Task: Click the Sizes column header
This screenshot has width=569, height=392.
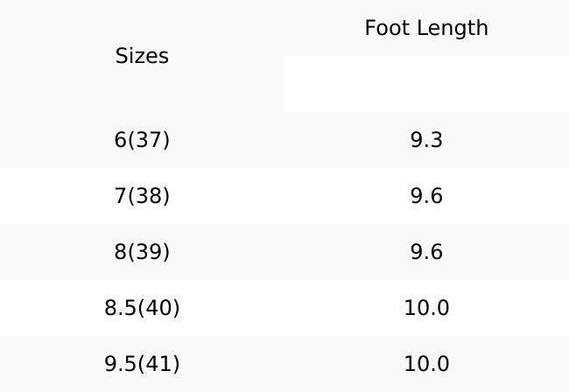Action: tap(142, 56)
